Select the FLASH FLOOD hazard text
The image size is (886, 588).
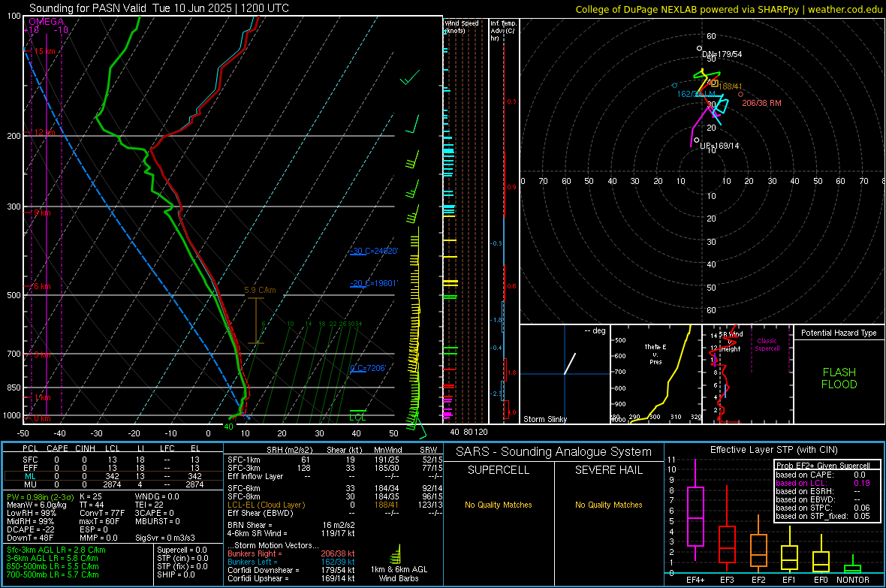coord(839,378)
